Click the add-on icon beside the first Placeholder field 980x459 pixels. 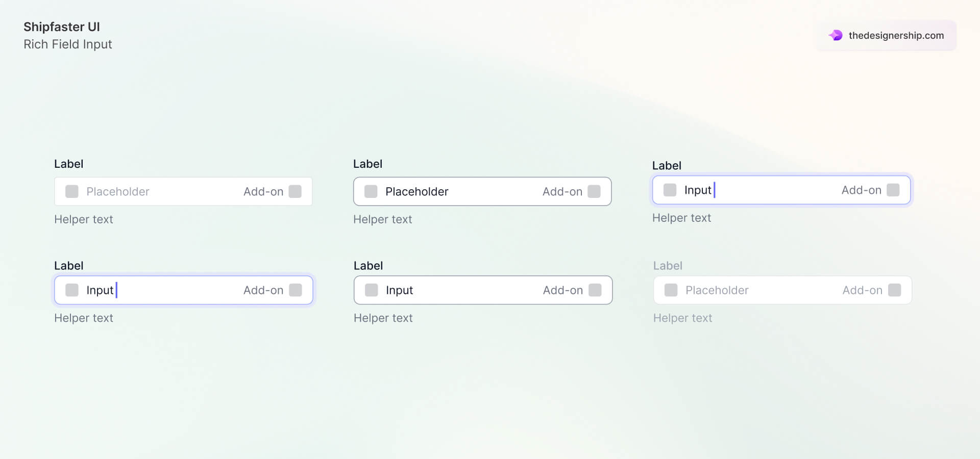point(296,191)
